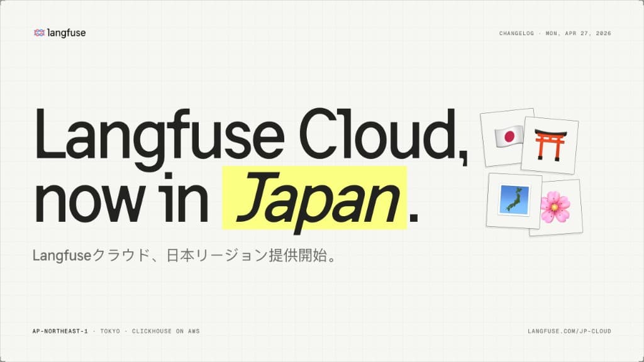Click the CLICKHOUSE ON AWS label
The image size is (644, 362).
pos(165,330)
